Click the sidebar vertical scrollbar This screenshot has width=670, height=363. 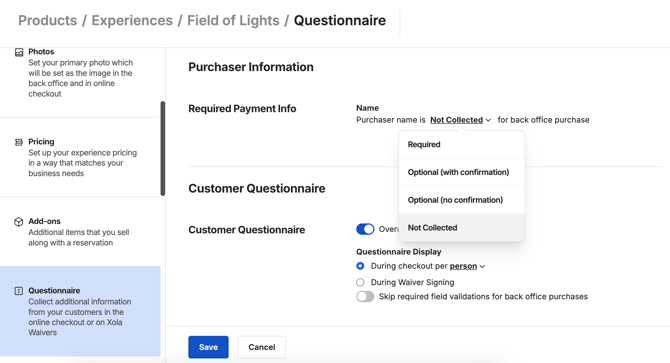(162, 149)
